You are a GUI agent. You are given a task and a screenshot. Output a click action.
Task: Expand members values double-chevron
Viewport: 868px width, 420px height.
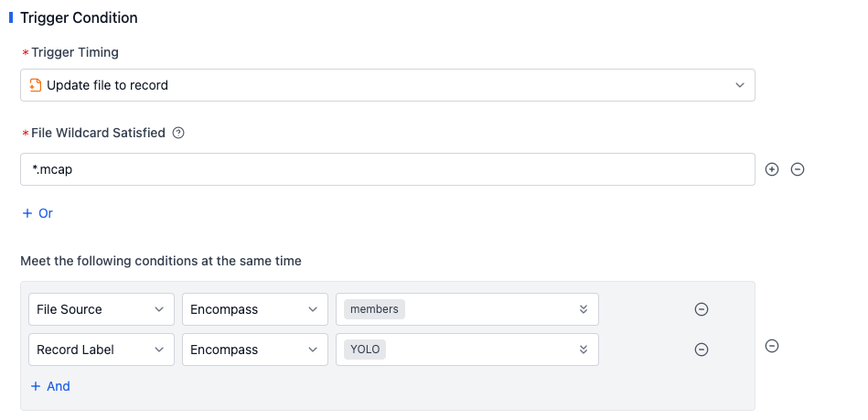tap(583, 309)
